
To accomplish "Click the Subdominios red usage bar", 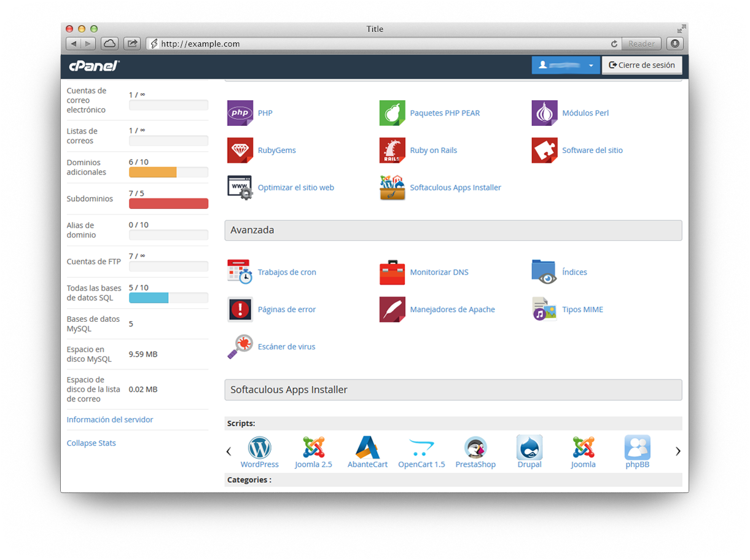I will point(168,204).
